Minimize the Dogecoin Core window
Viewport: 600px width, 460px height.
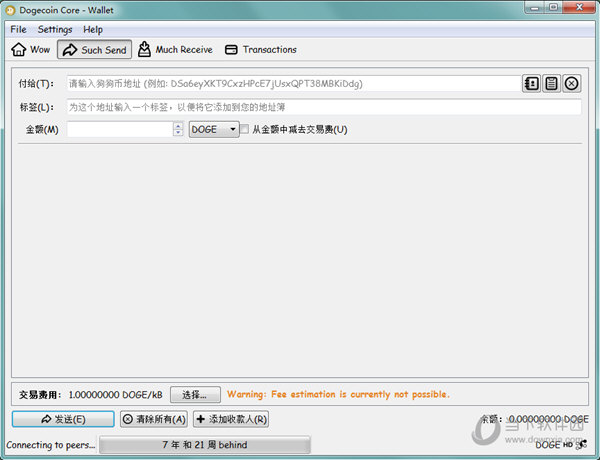coord(535,7)
